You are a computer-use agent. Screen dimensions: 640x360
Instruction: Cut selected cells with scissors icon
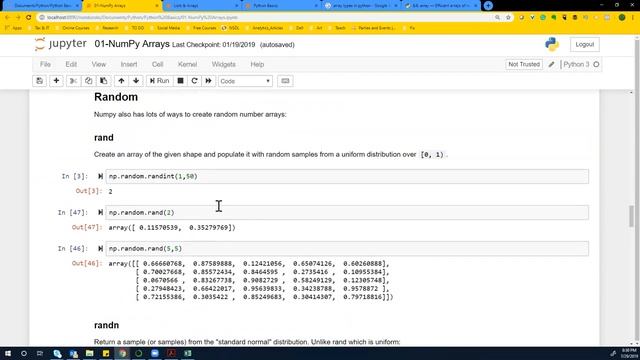point(73,81)
